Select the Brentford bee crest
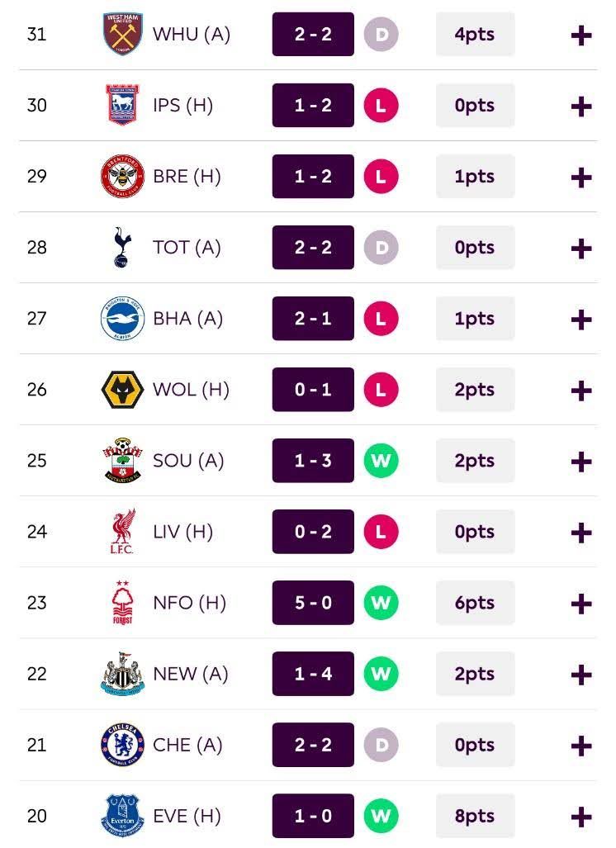The width and height of the screenshot is (616, 848). [x=123, y=177]
